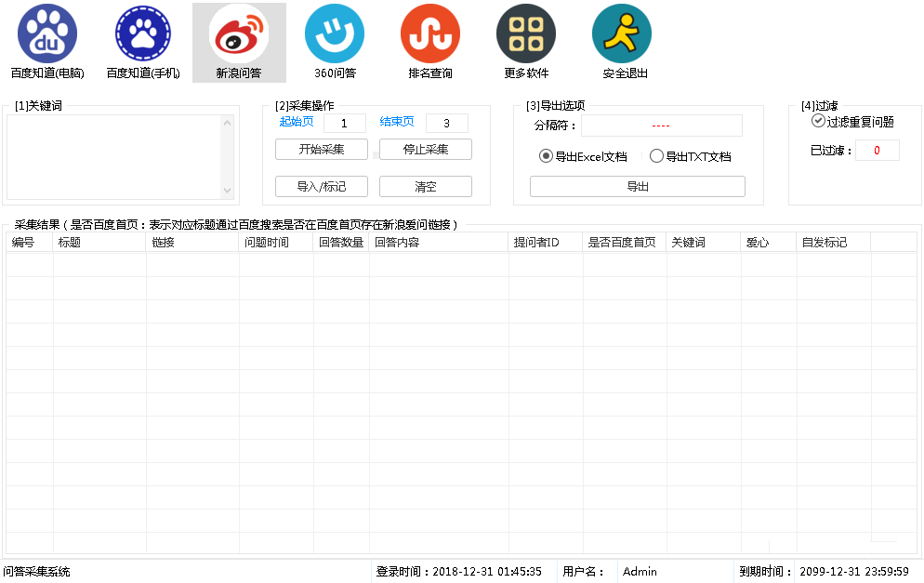Screen dimensions: 924x583
Task: Sort by the 标题 column header
Action: (99, 243)
